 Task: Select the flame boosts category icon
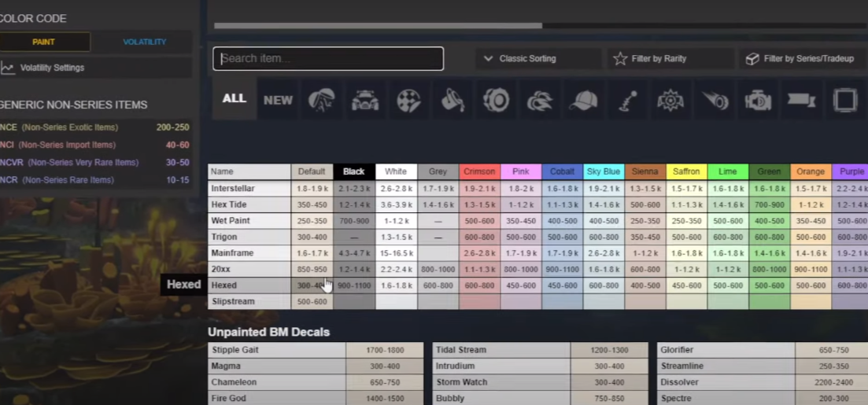click(540, 100)
